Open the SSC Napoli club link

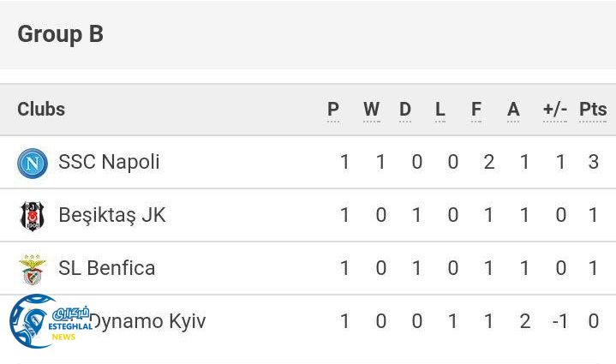click(x=109, y=162)
